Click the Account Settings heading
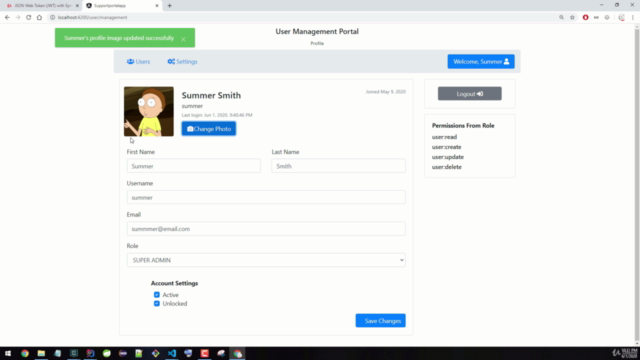 click(x=174, y=283)
